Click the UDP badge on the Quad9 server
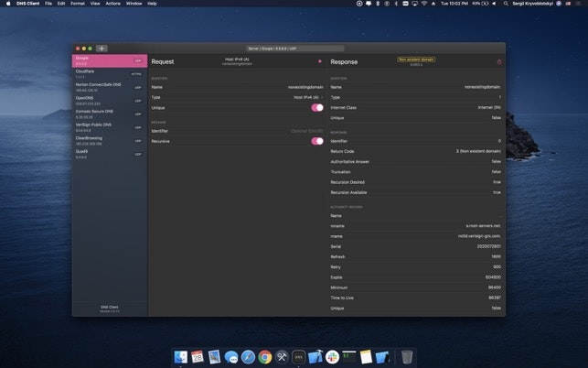 click(137, 154)
